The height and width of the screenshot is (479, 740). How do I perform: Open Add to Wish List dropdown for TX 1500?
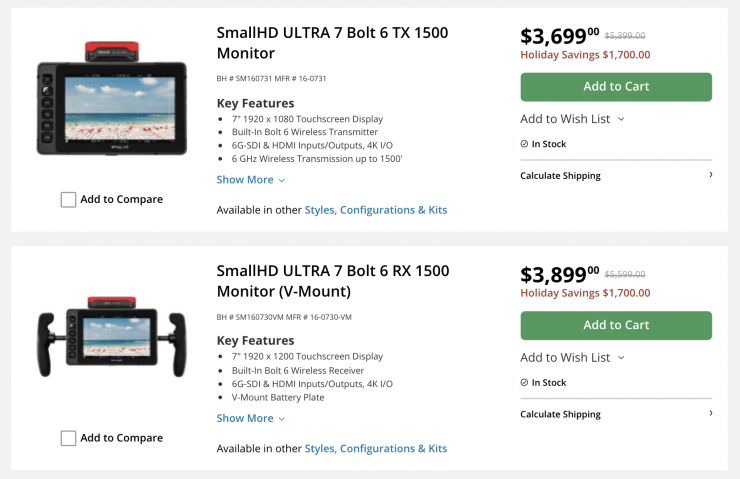pyautogui.click(x=572, y=119)
